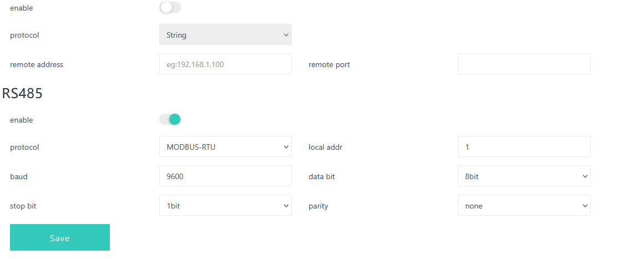The width and height of the screenshot is (644, 259).
Task: Click the "stop bit" label text
Action: [23, 206]
